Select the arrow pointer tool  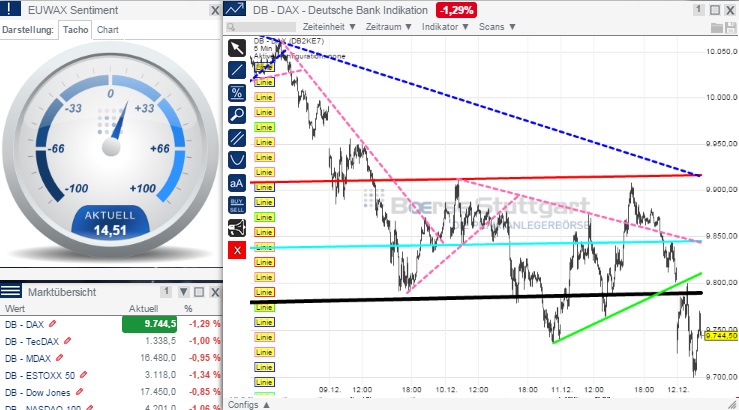pos(237,48)
